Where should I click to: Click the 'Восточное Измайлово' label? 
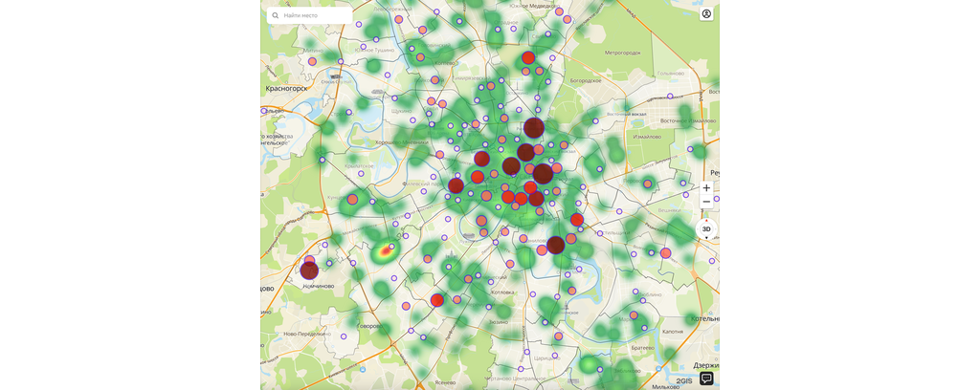point(687,119)
